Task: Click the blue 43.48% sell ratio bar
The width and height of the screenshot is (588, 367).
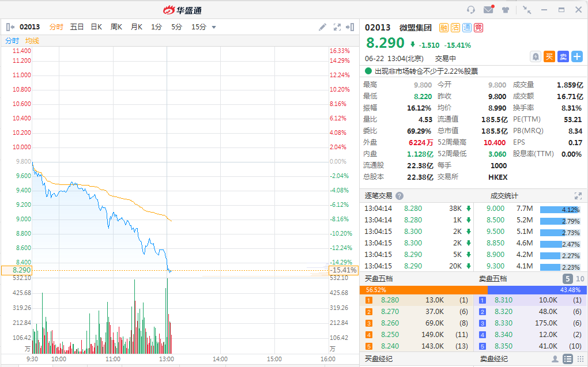Action: pos(536,290)
